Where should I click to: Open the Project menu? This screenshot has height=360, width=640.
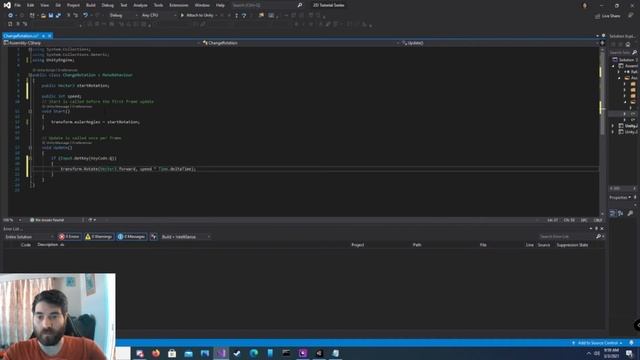(x=73, y=5)
